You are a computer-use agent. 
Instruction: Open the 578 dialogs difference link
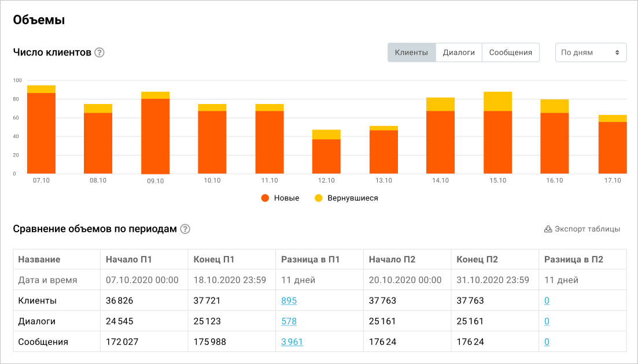(x=289, y=321)
